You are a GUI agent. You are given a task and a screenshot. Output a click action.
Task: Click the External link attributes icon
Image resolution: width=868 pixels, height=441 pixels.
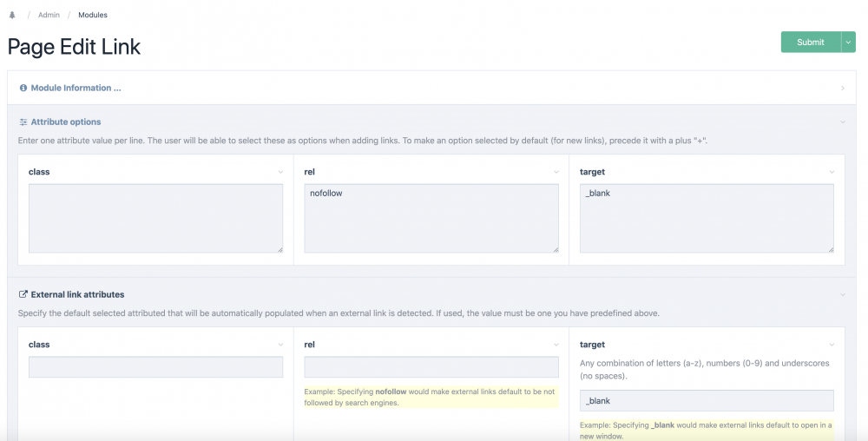point(23,295)
